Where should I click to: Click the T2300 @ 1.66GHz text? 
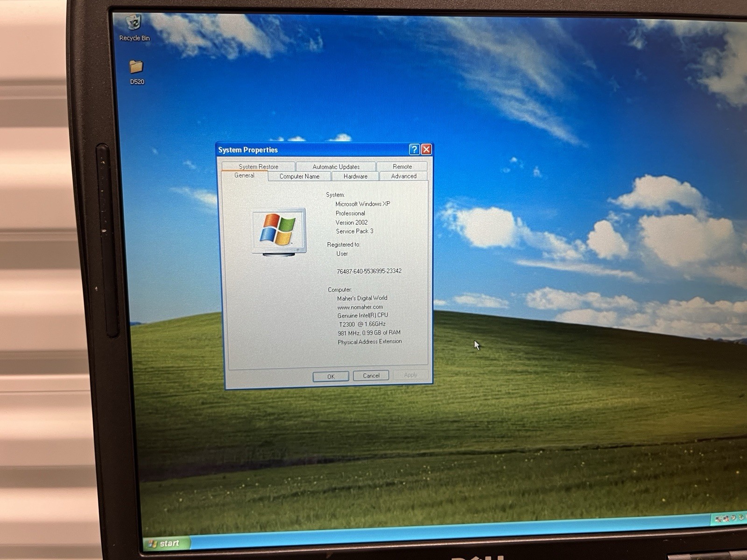[362, 324]
